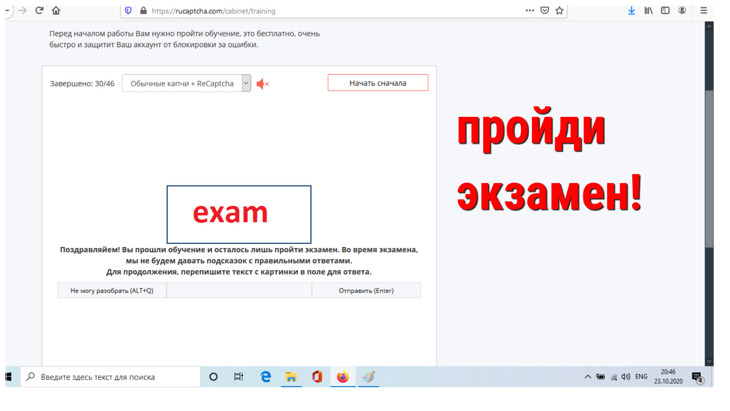Focus the captcha answer input field

(x=239, y=290)
